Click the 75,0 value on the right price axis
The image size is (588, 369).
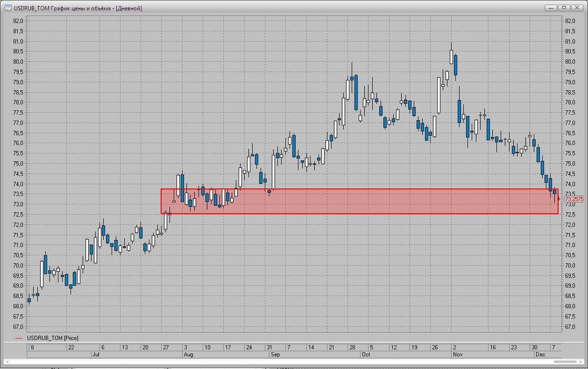pos(570,164)
